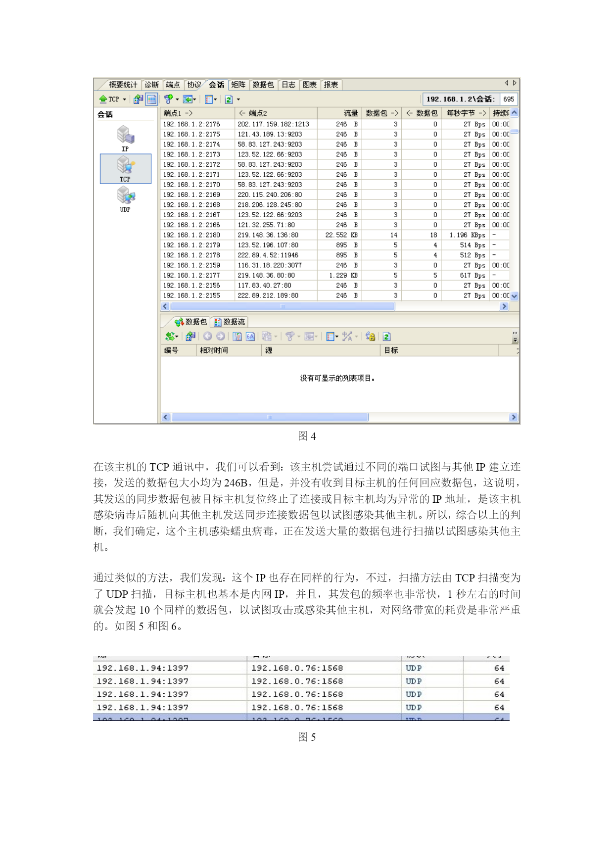This screenshot has height=868, width=614.
Task: Click the conversation list horizontal scrollbar thumb
Action: 283,307
